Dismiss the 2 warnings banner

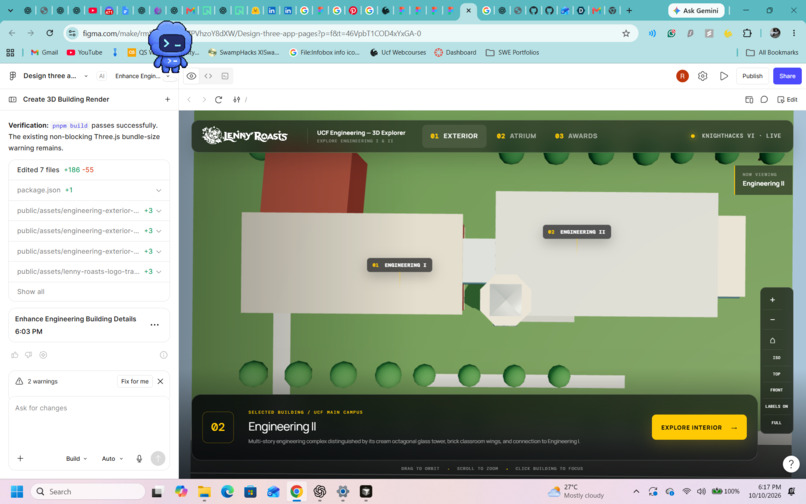coord(160,382)
